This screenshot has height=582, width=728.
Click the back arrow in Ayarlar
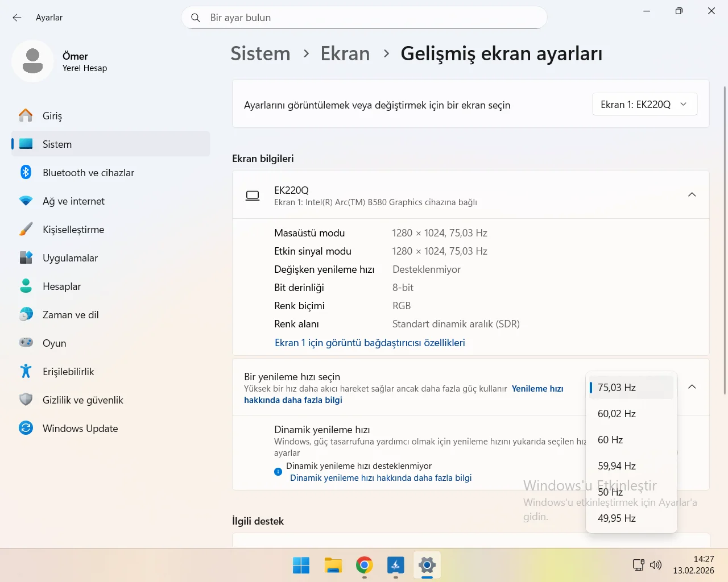(17, 18)
